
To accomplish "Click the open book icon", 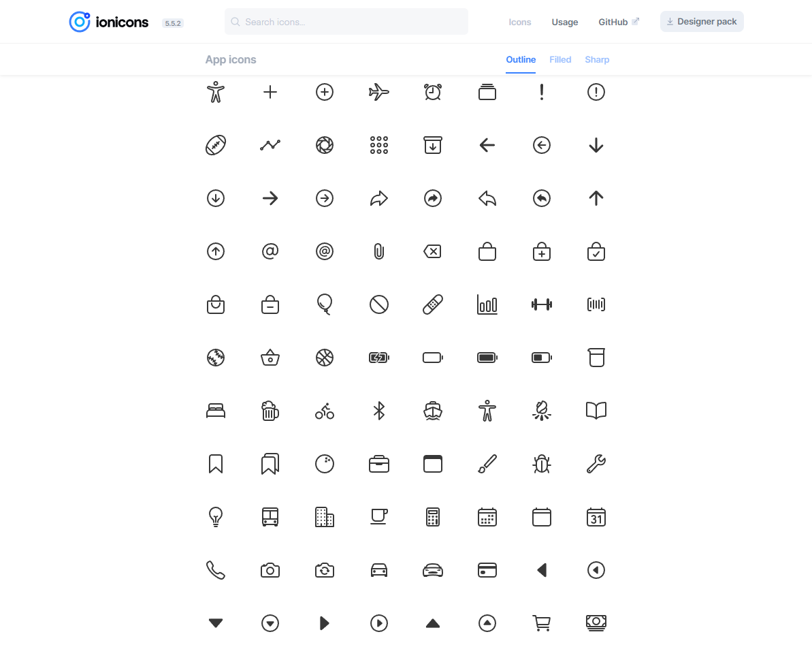I will tap(596, 411).
